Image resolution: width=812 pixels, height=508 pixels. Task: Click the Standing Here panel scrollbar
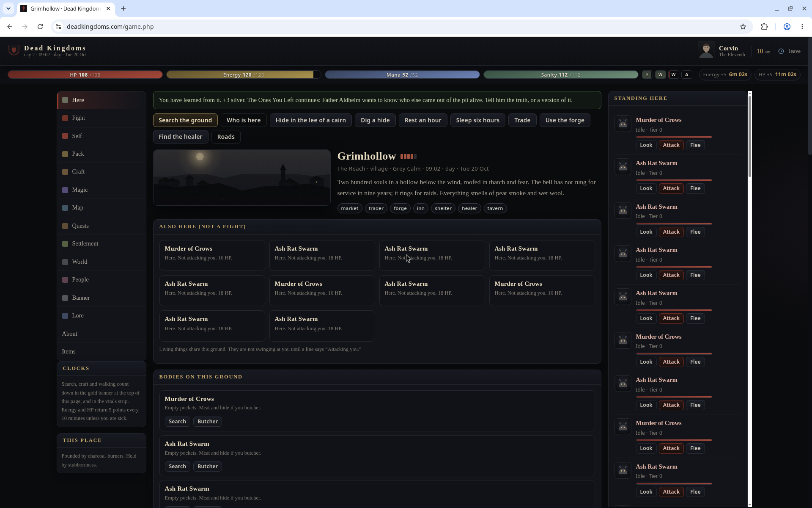tap(750, 135)
